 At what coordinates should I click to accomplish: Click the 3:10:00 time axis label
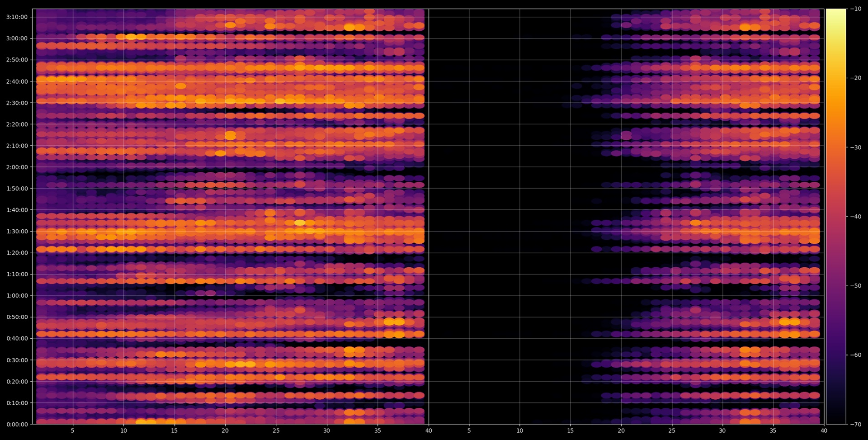click(x=17, y=17)
